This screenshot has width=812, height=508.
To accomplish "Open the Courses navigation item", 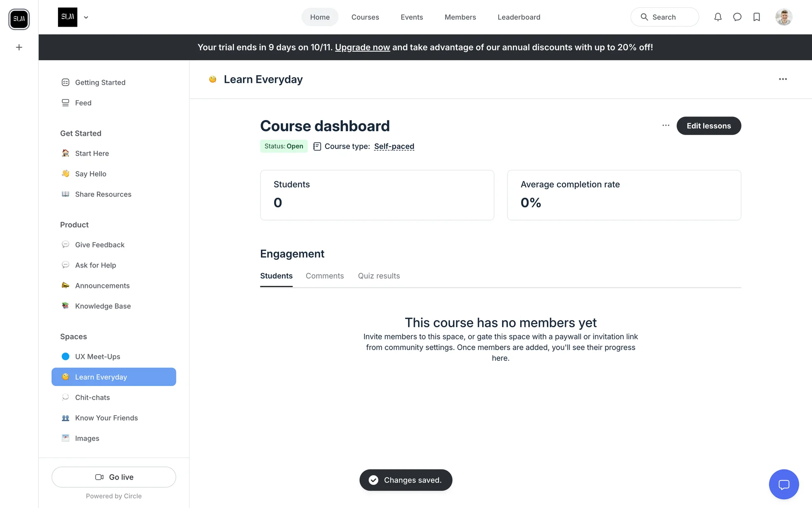I will click(x=365, y=17).
